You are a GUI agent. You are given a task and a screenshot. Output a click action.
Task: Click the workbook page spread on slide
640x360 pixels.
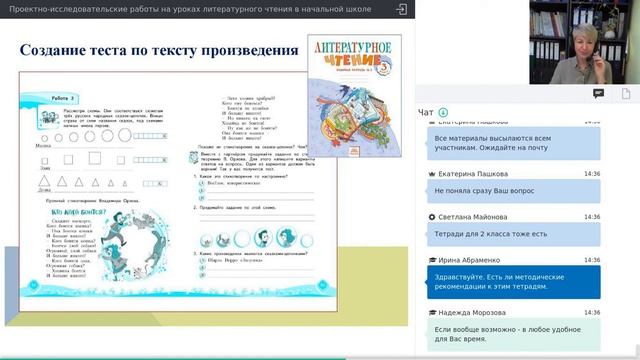point(178,192)
